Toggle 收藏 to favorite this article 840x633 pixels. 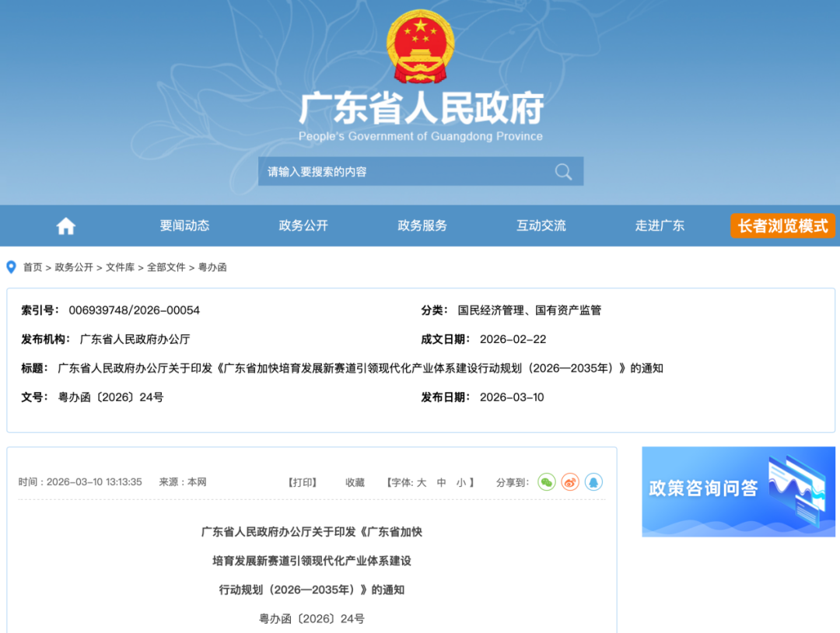pyautogui.click(x=355, y=482)
